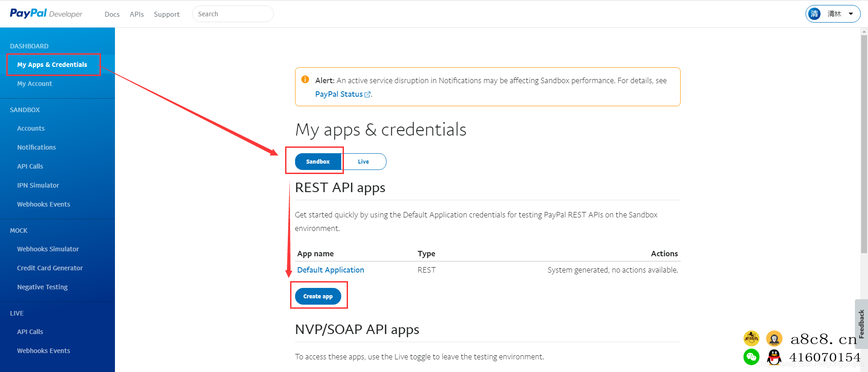Open Sandbox Accounts page
Image resolution: width=868 pixels, height=372 pixels.
point(31,128)
